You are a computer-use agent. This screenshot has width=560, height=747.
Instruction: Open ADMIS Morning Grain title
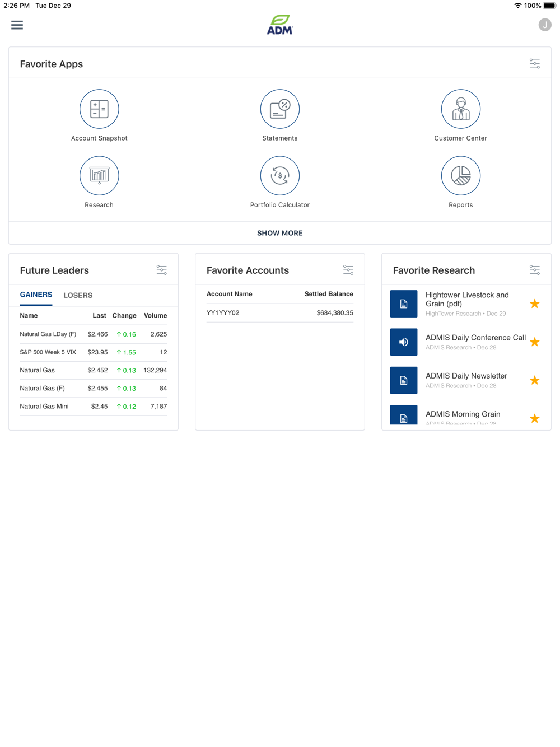463,414
